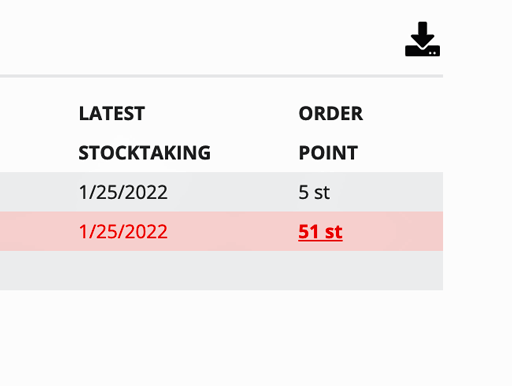
Task: Sort by the LATEST STOCKTAKING column header
Action: point(145,133)
